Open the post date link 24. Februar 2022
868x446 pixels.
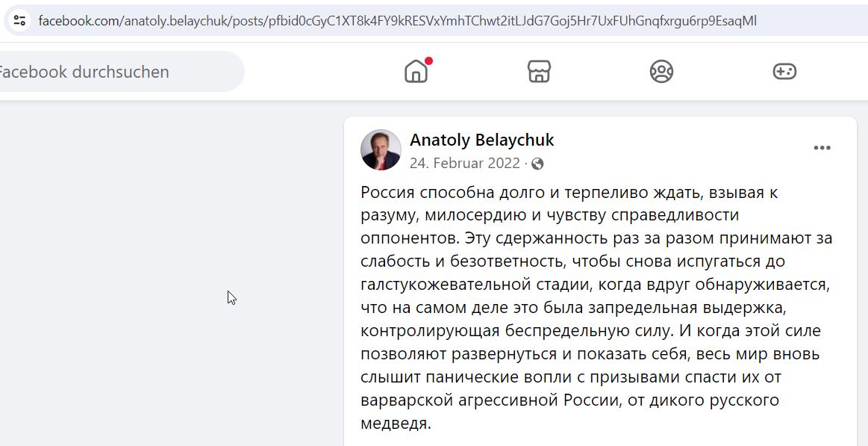point(465,164)
